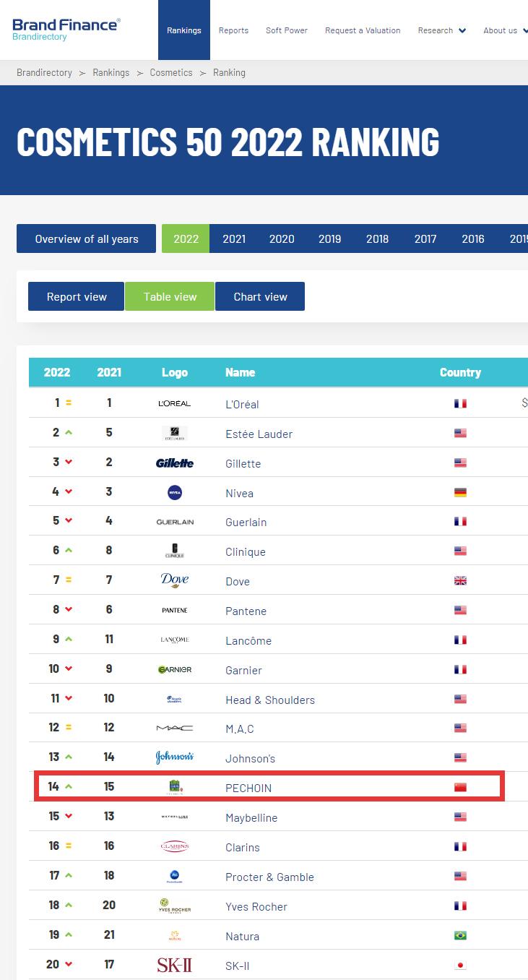Viewport: 528px width, 980px height.
Task: Click the Pantene brand logo
Action: coord(175,610)
